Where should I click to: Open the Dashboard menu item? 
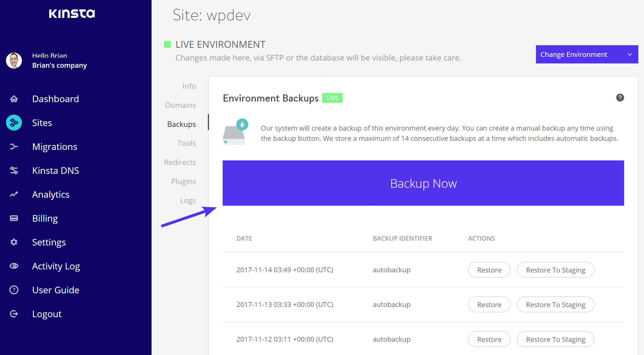56,99
